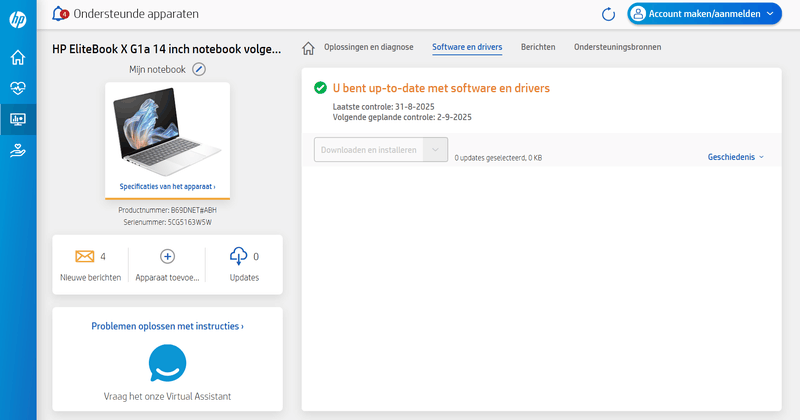Click the cloud download Updates icon
The height and width of the screenshot is (420, 800).
[x=238, y=256]
